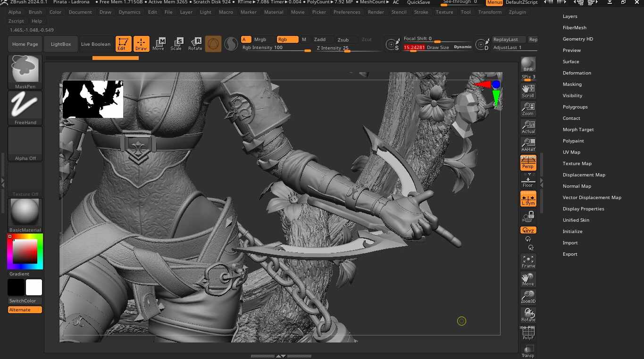Click the Z Intensity slider
Screen dimensions: 644x359
click(348, 48)
